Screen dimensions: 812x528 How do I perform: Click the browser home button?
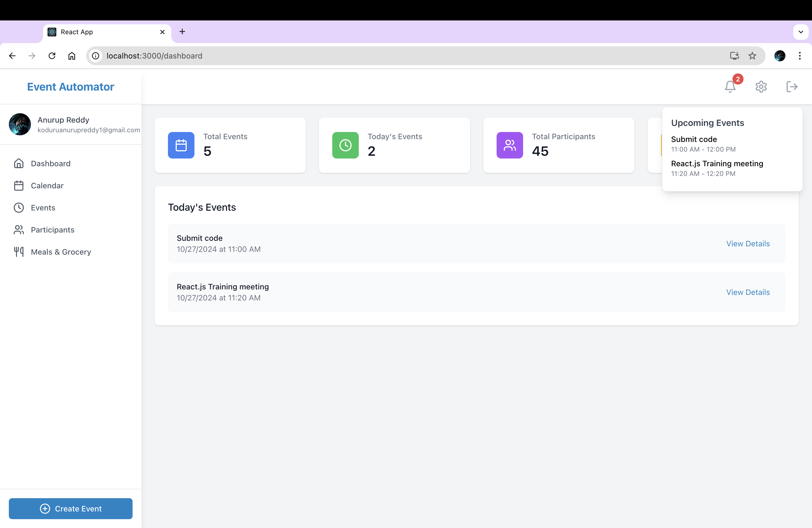coord(72,56)
